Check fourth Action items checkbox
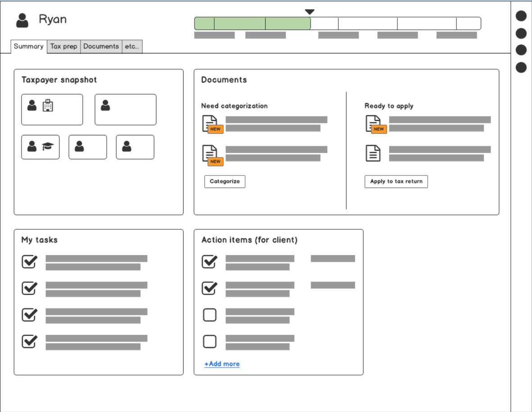The width and height of the screenshot is (532, 412). [210, 341]
